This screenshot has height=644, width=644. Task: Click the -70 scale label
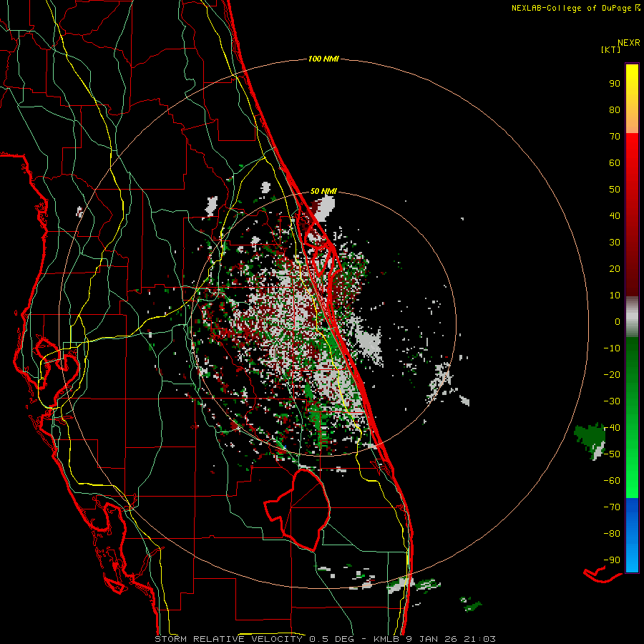(x=612, y=507)
